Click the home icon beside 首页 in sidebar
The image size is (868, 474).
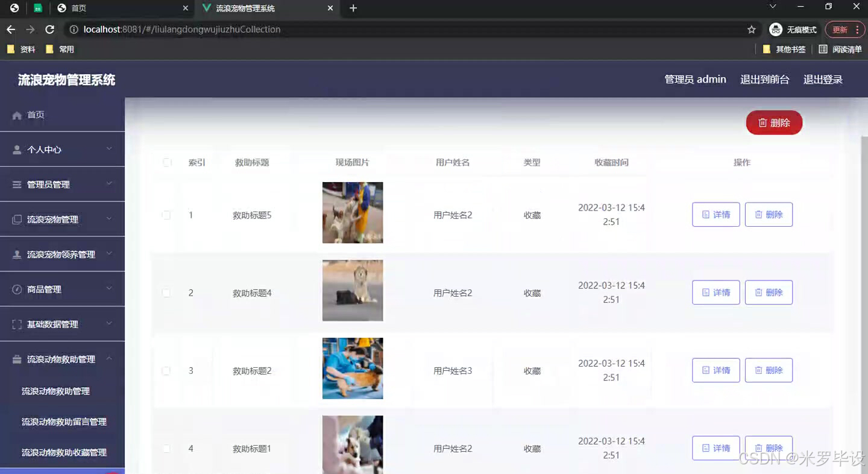17,115
